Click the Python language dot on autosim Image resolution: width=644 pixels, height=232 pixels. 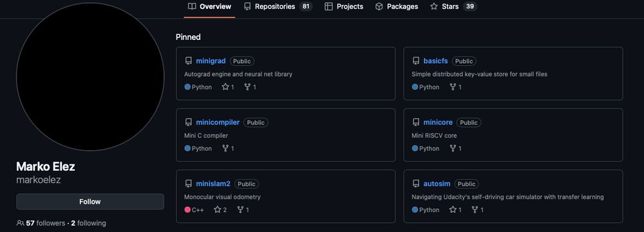coord(415,209)
